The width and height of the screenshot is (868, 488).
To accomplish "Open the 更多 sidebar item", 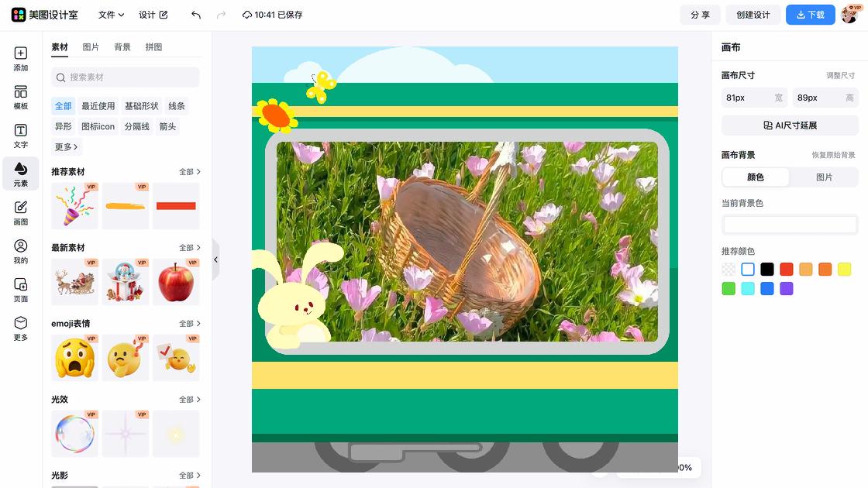I will point(21,328).
